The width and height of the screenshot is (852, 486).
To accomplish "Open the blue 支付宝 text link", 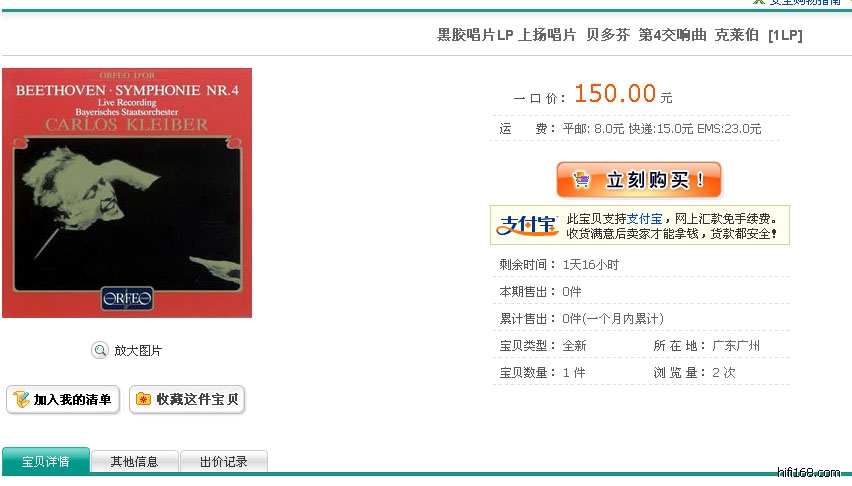I will [x=644, y=219].
